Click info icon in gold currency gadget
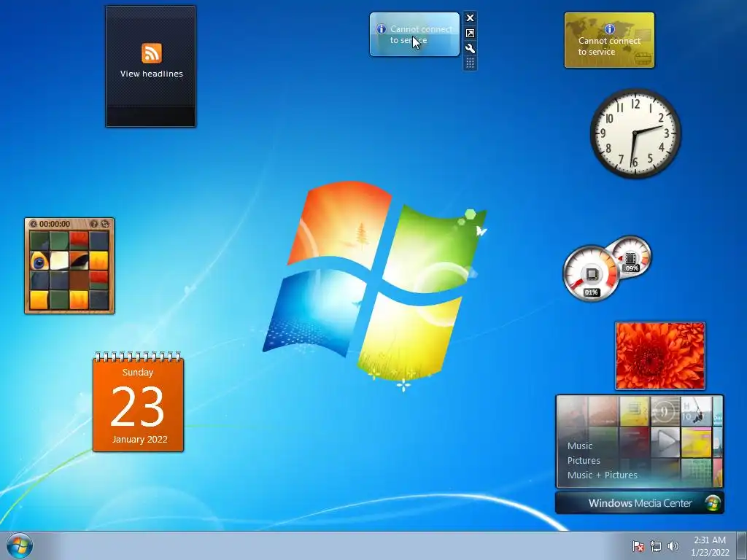747x560 pixels. point(609,29)
